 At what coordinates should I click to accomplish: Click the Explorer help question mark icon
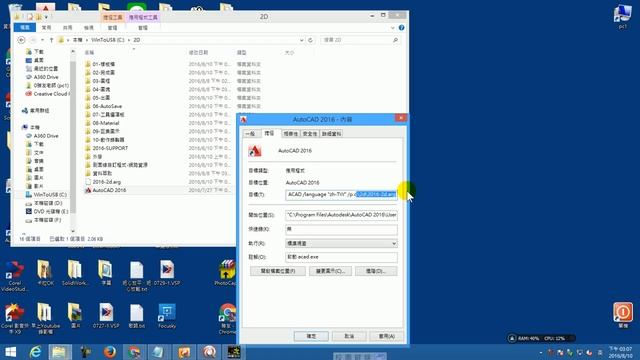click(402, 28)
